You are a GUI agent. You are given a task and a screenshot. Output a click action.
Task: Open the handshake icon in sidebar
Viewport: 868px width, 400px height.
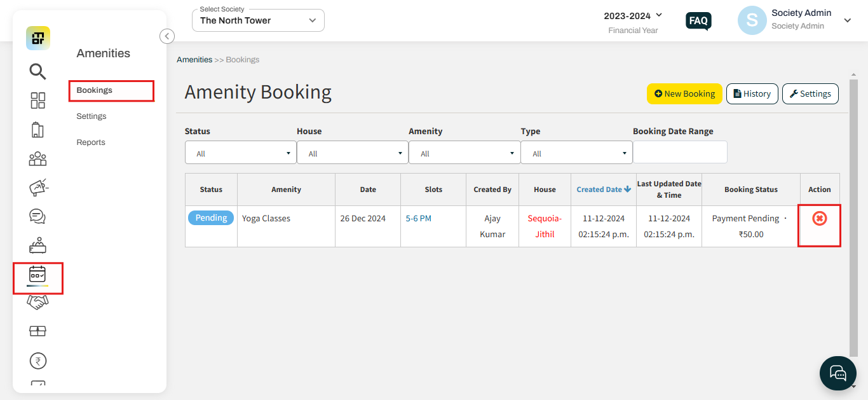click(38, 302)
